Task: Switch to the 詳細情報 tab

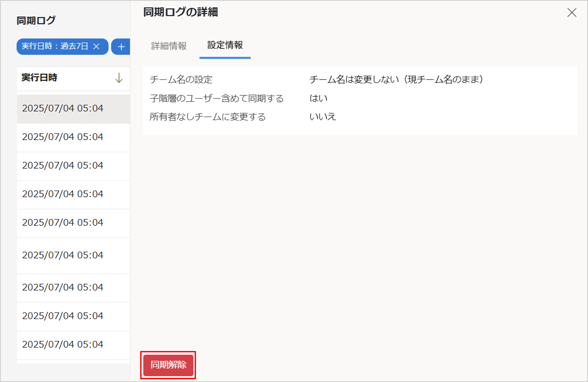Action: pyautogui.click(x=169, y=46)
